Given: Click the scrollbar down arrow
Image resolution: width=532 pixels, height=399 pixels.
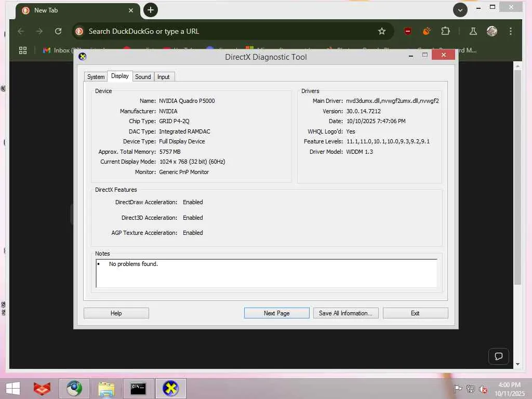Looking at the screenshot, I should (x=517, y=364).
